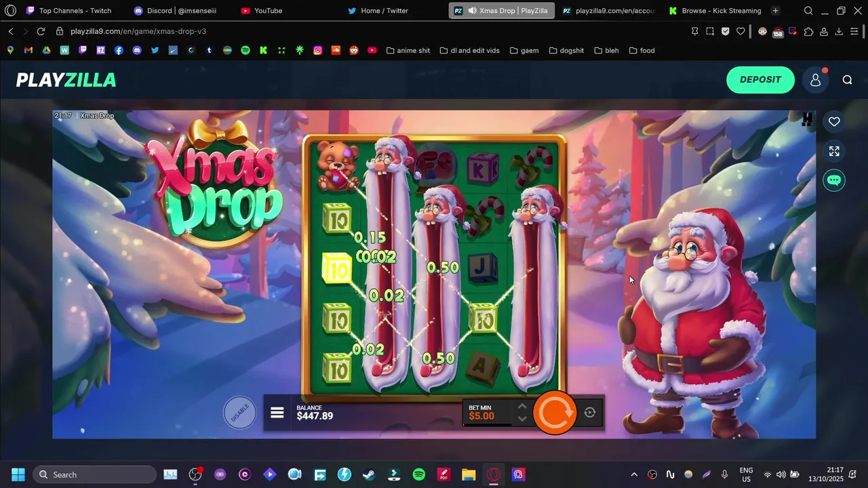Open the dogshit bookmarks folder
The height and width of the screenshot is (488, 868).
click(566, 50)
